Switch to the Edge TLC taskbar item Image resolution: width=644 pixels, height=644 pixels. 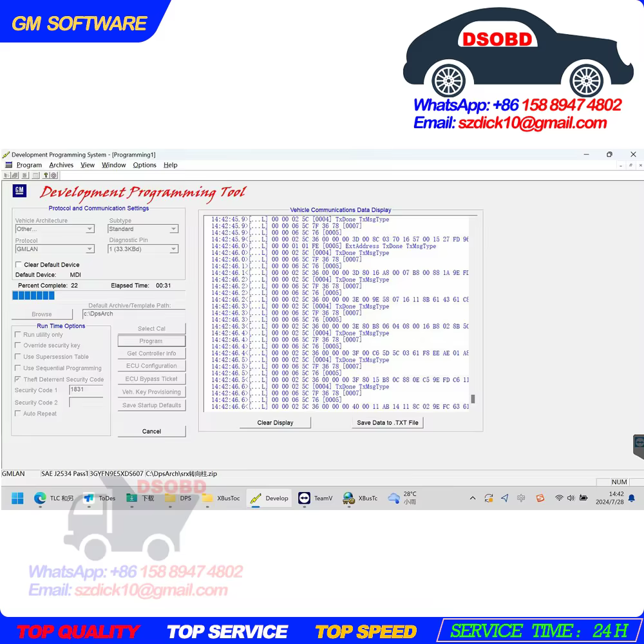53,498
